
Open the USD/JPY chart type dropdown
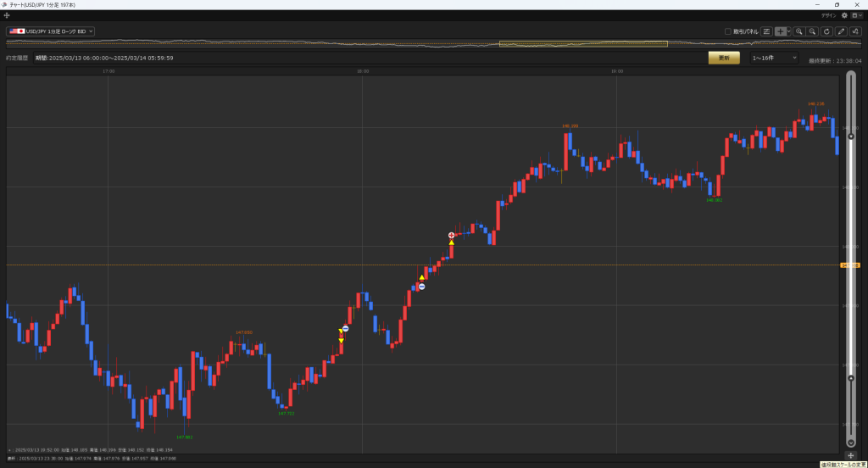click(x=50, y=31)
